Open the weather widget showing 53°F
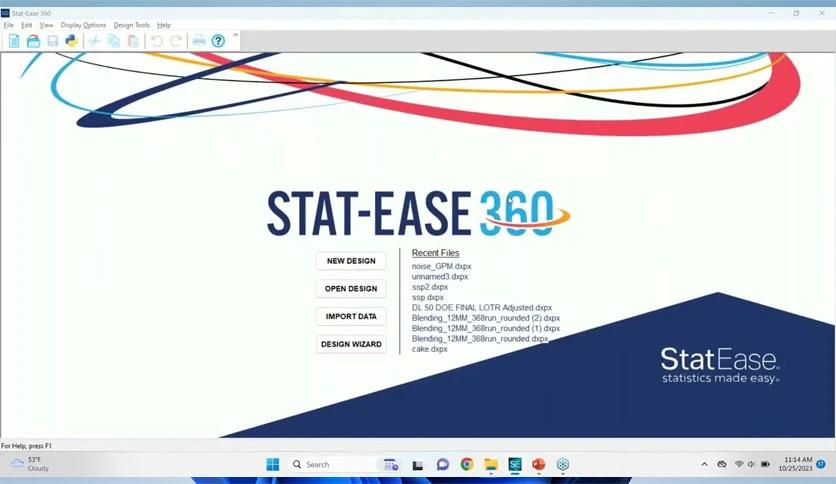Image resolution: width=836 pixels, height=484 pixels. click(30, 464)
